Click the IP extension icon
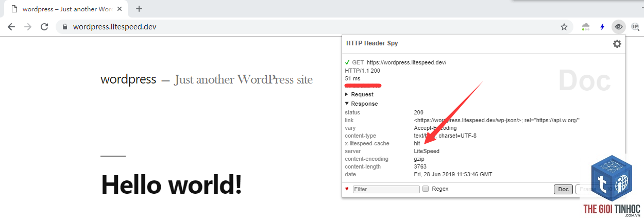 (635, 27)
